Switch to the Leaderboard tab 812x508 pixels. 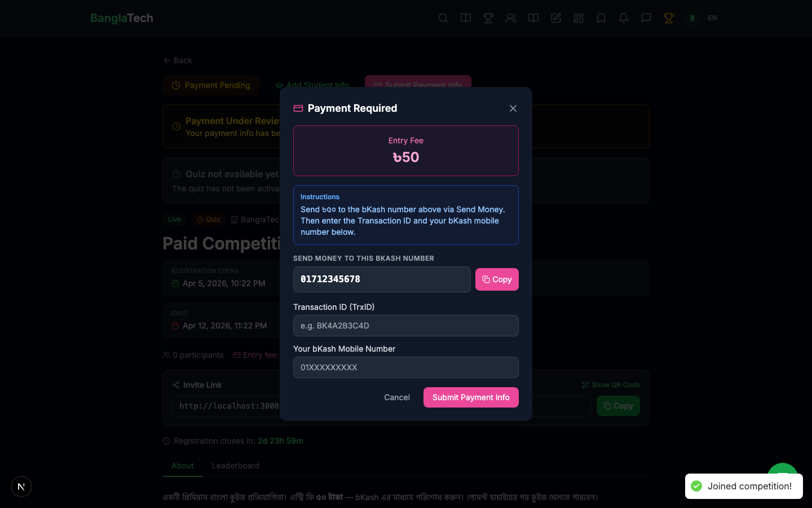pos(235,466)
